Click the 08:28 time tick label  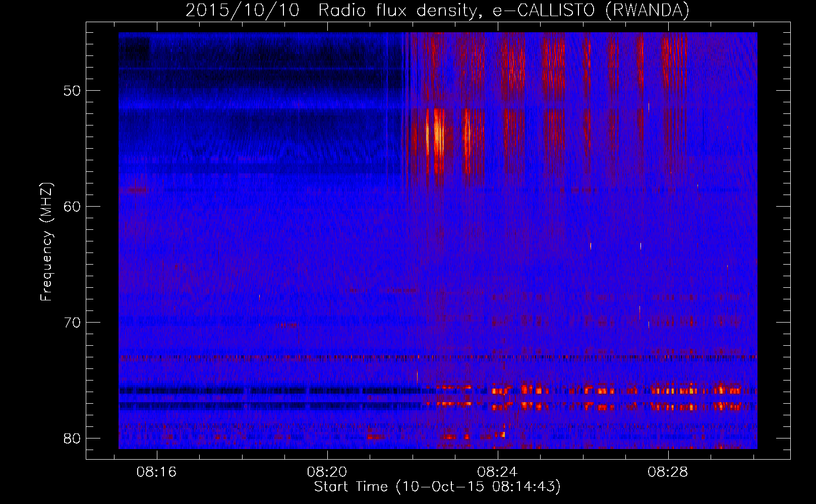pyautogui.click(x=668, y=472)
